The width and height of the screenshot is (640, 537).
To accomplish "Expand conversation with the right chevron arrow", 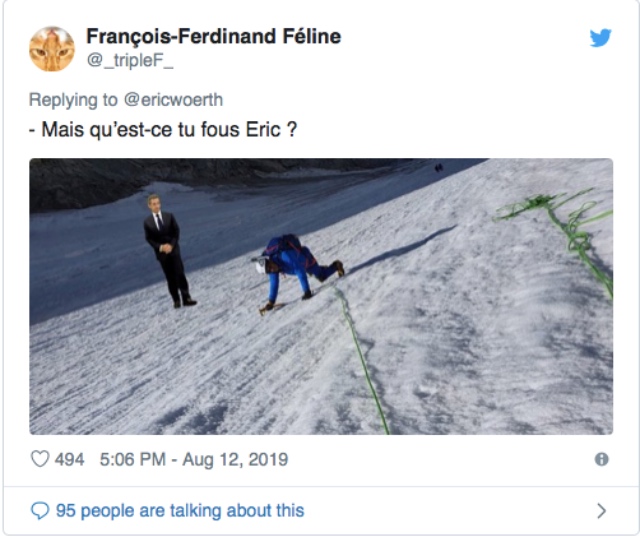I will (601, 510).
